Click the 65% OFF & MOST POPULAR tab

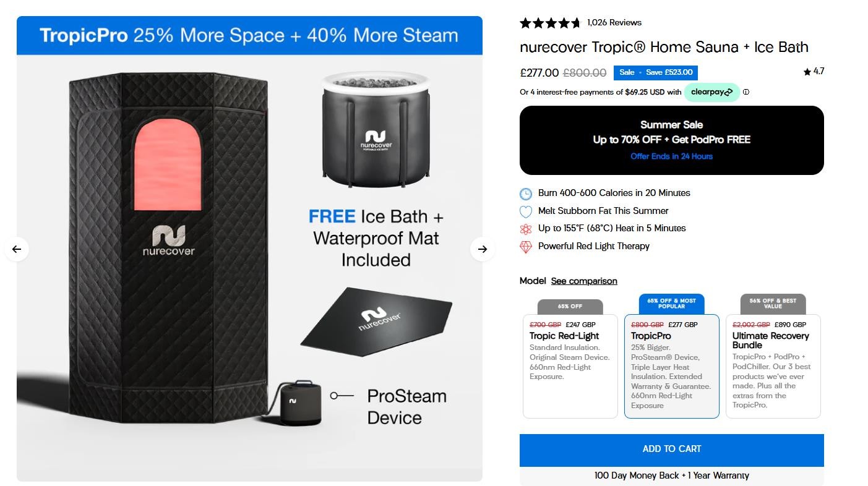pyautogui.click(x=672, y=304)
